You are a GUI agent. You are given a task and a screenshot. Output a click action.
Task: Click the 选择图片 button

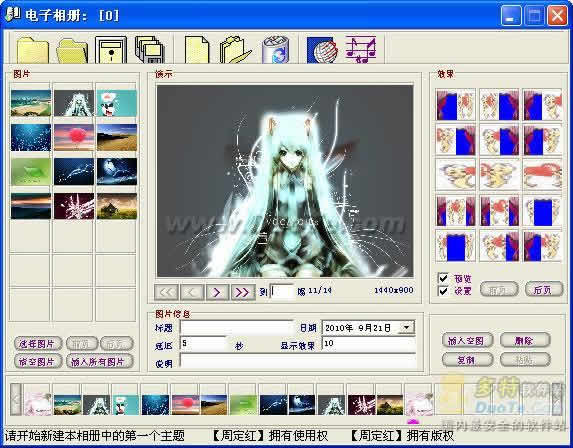coord(38,343)
